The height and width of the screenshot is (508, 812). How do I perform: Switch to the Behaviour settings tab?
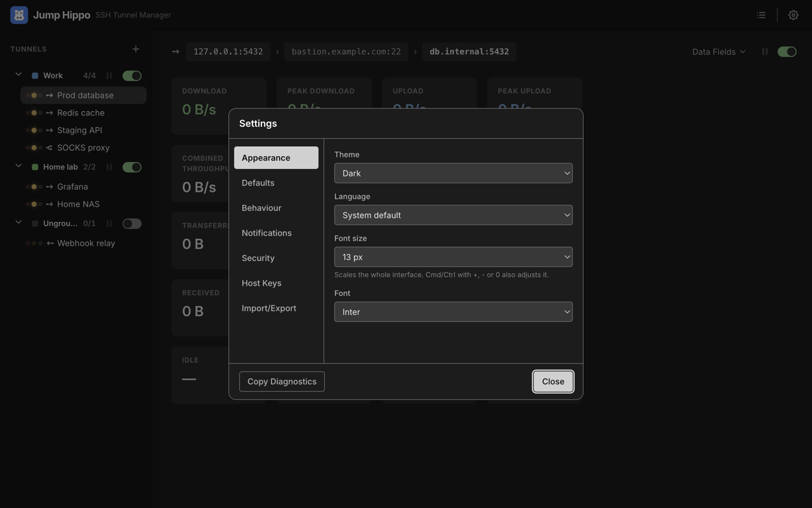click(x=276, y=208)
